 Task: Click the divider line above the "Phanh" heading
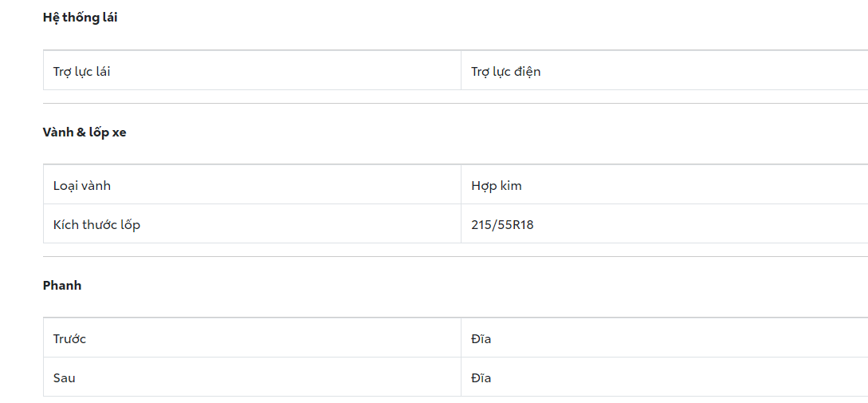pos(454,256)
